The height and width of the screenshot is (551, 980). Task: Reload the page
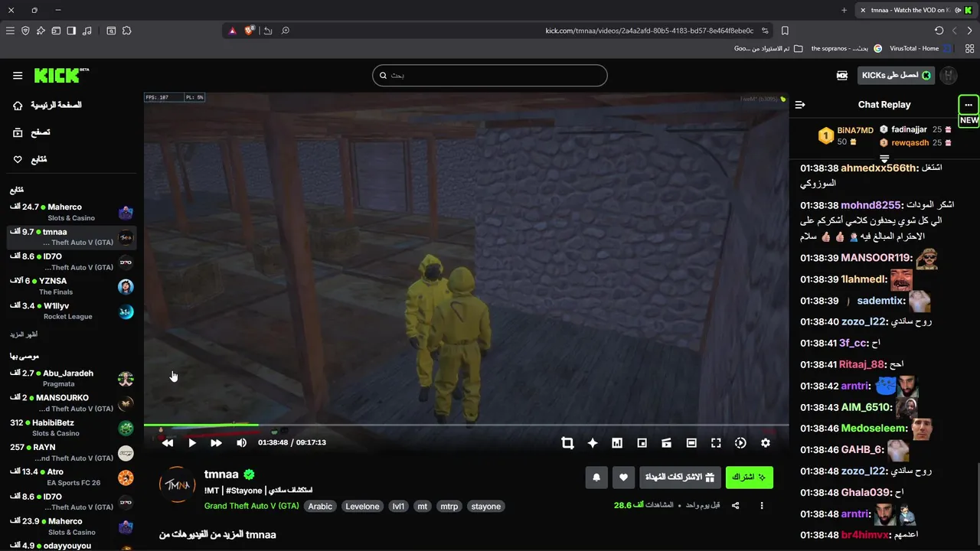point(939,31)
